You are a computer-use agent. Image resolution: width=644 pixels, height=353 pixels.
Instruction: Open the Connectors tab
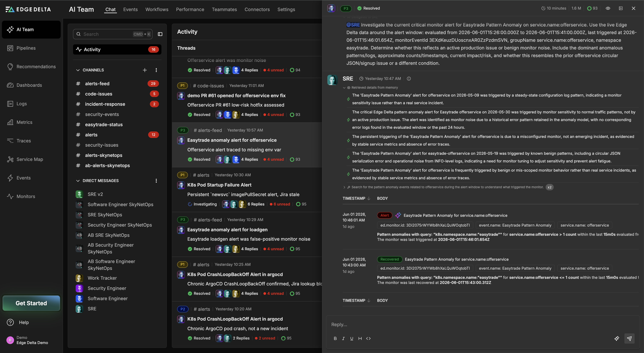(257, 10)
